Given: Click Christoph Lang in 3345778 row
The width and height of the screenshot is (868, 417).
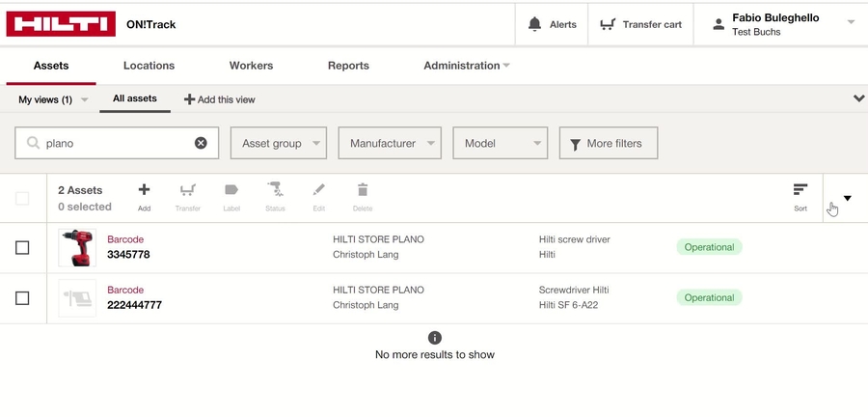Looking at the screenshot, I should coord(366,254).
